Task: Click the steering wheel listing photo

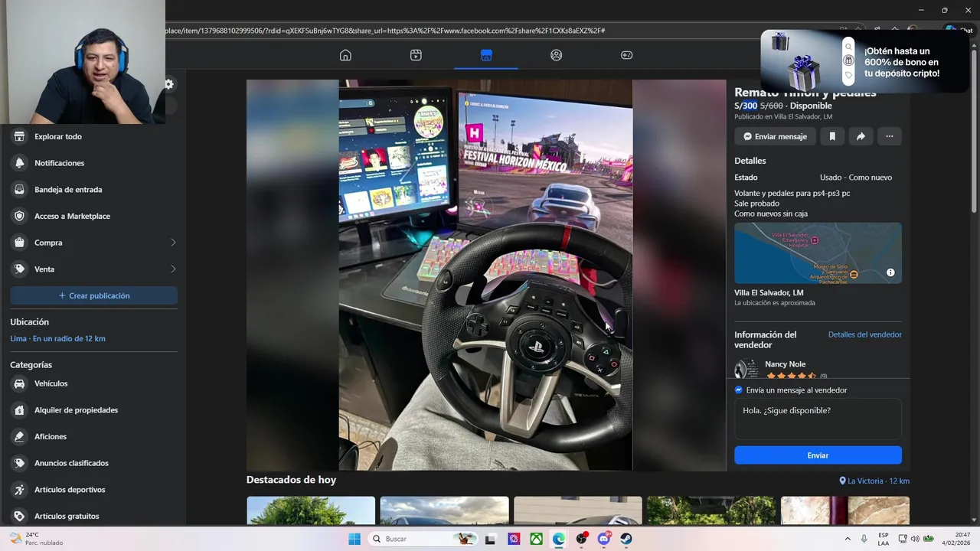Action: pyautogui.click(x=485, y=275)
